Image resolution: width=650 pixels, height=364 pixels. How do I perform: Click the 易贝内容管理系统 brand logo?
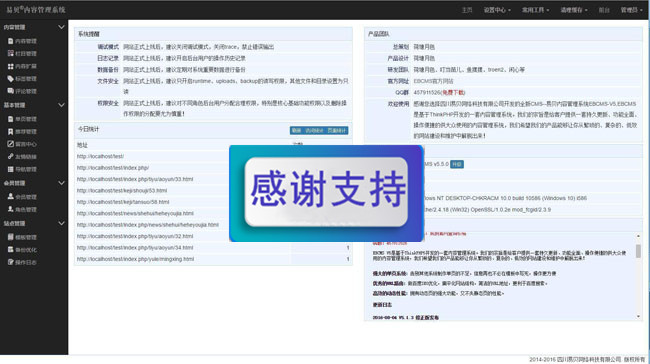click(36, 10)
